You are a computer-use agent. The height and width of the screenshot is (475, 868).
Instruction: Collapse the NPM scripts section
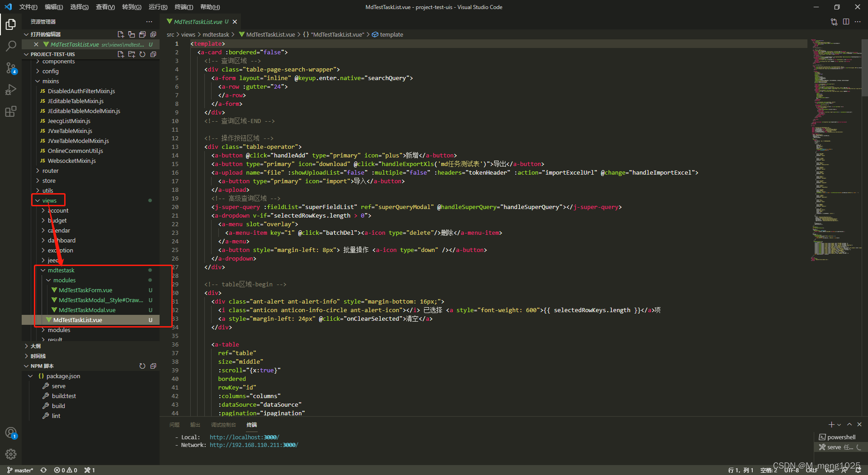pyautogui.click(x=26, y=366)
